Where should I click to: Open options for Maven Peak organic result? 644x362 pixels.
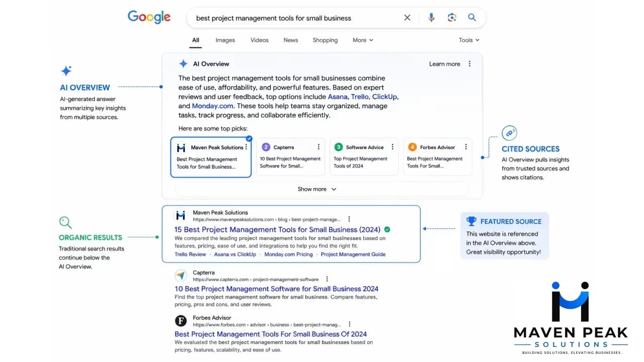(349, 219)
